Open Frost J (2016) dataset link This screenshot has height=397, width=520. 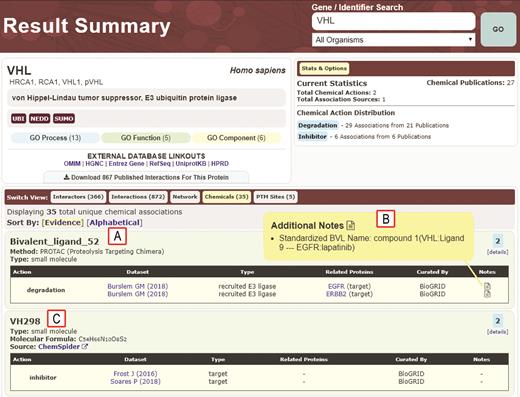[x=135, y=374]
